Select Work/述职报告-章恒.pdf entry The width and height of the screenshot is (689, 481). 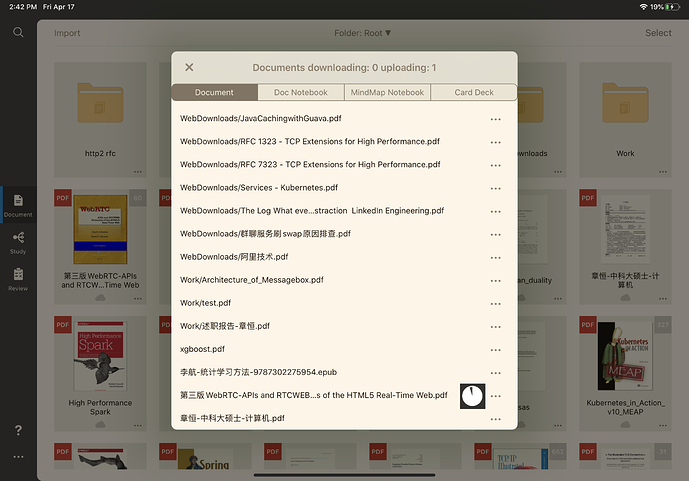(x=225, y=326)
